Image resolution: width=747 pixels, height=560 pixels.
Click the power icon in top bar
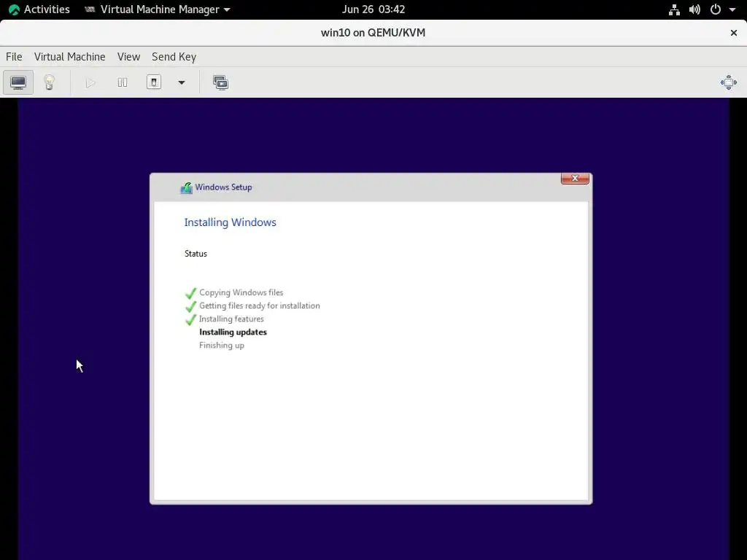[715, 9]
